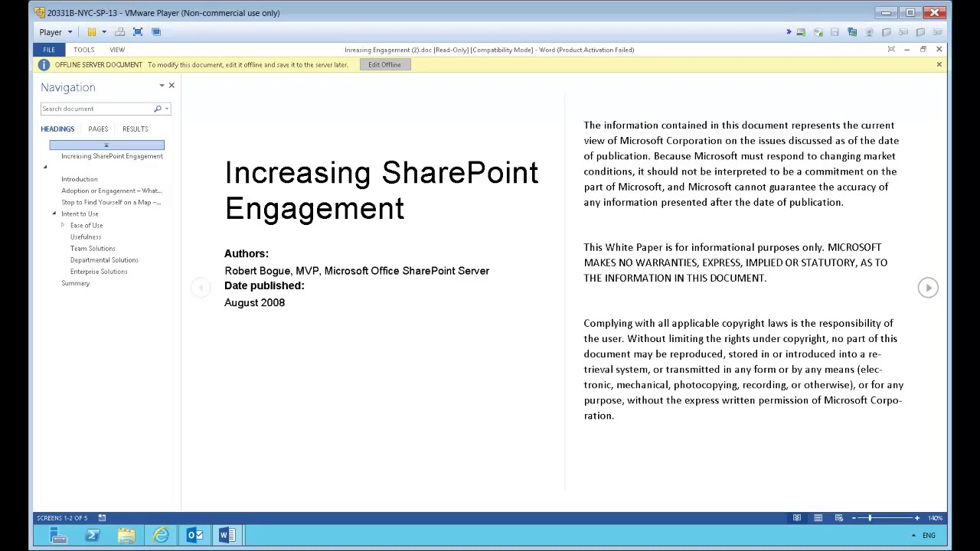
Task: Click Word icon in taskbar
Action: pyautogui.click(x=227, y=536)
